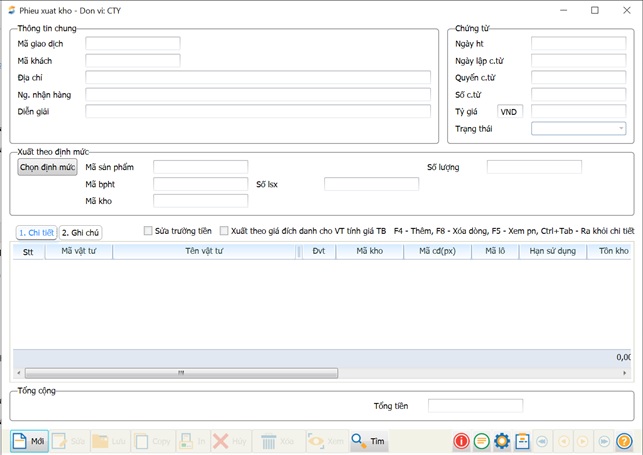Click the Mã khách input field

point(132,61)
